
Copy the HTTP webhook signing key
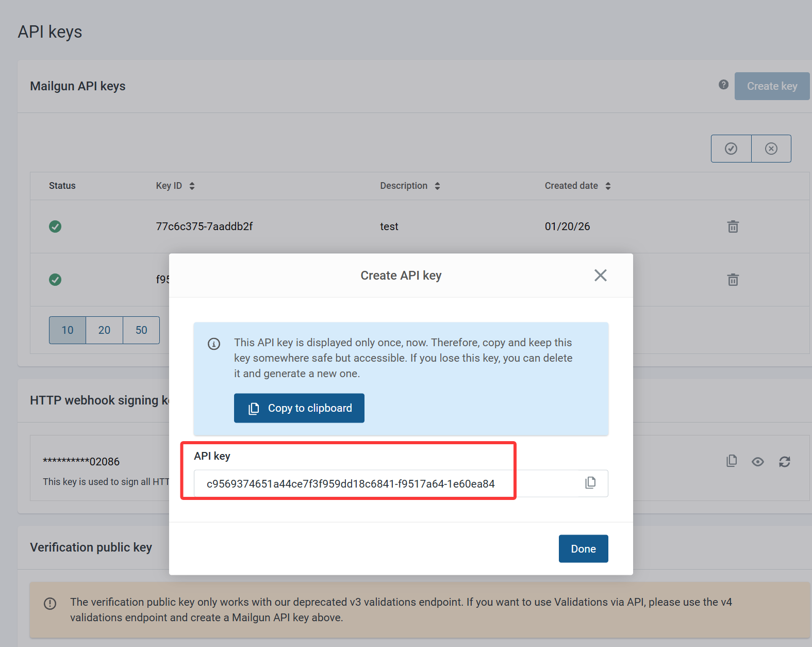[x=731, y=461]
